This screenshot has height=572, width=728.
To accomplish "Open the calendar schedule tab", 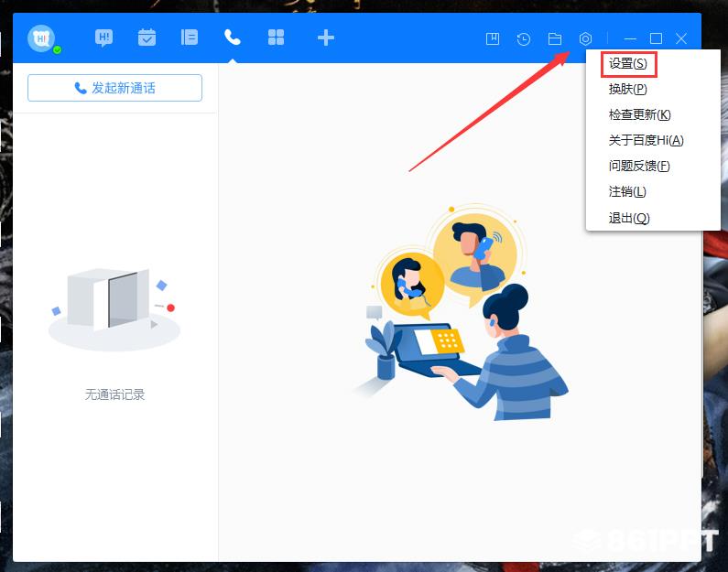I will point(147,38).
